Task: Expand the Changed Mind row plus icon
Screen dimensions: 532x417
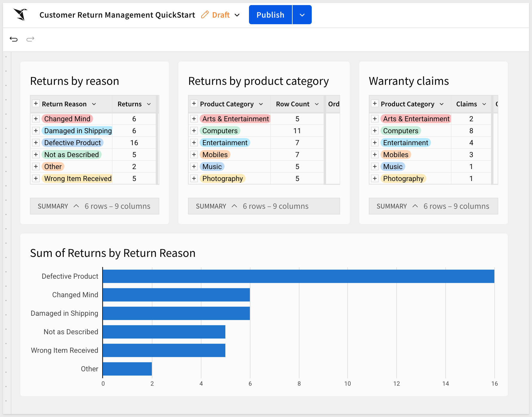Action: (x=36, y=119)
